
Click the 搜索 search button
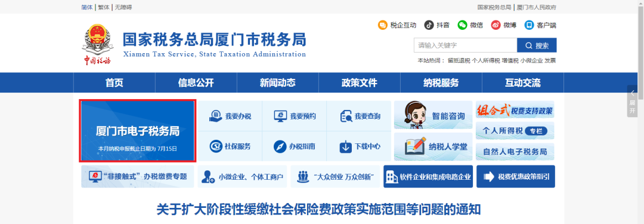pos(537,45)
